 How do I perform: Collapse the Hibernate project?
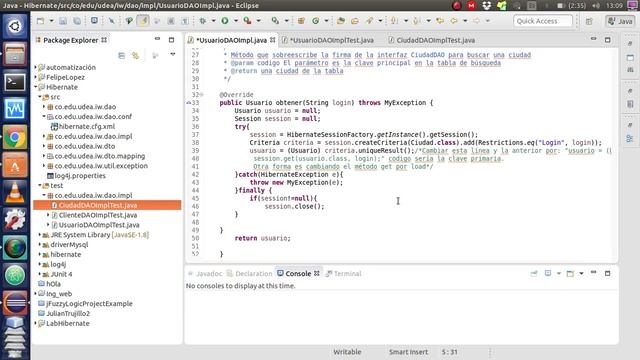pos(36,87)
